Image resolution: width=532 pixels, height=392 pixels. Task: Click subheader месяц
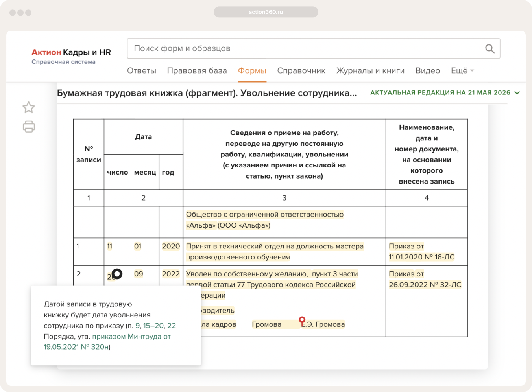(x=145, y=172)
